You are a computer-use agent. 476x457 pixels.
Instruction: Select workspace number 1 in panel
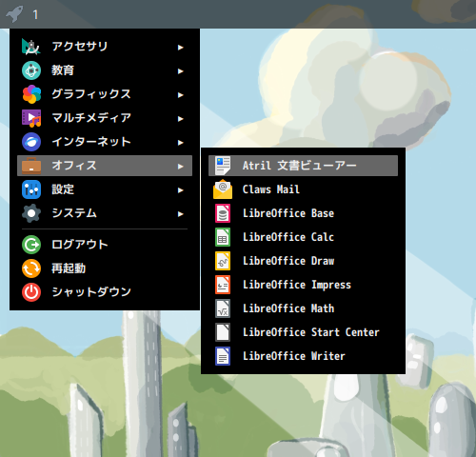click(x=35, y=14)
